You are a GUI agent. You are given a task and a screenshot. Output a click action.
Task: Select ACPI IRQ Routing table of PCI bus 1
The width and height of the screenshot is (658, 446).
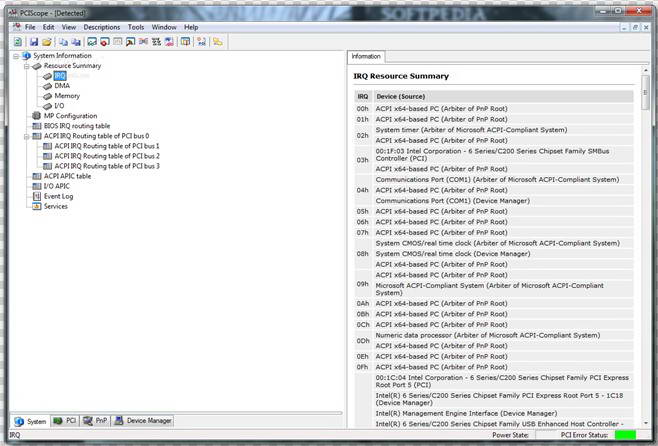[x=107, y=146]
